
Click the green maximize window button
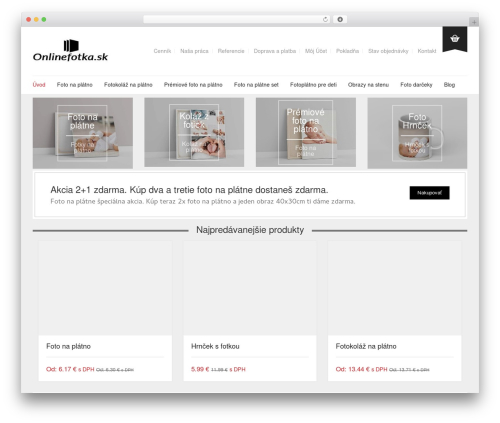44,19
